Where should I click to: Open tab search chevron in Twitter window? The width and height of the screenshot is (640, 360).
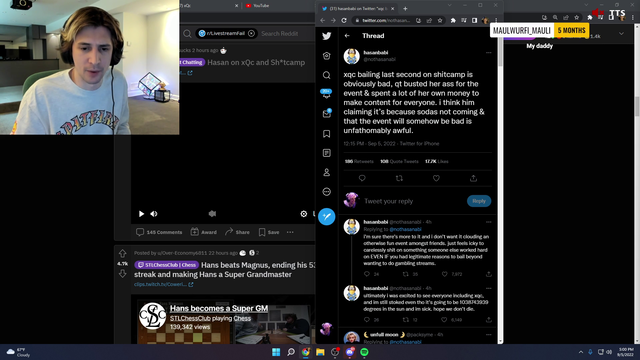click(x=449, y=5)
